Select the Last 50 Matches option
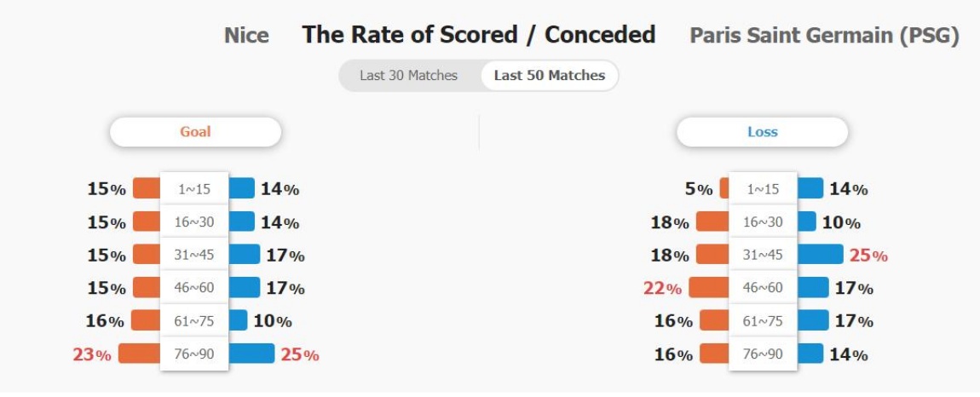The height and width of the screenshot is (397, 980). 550,76
